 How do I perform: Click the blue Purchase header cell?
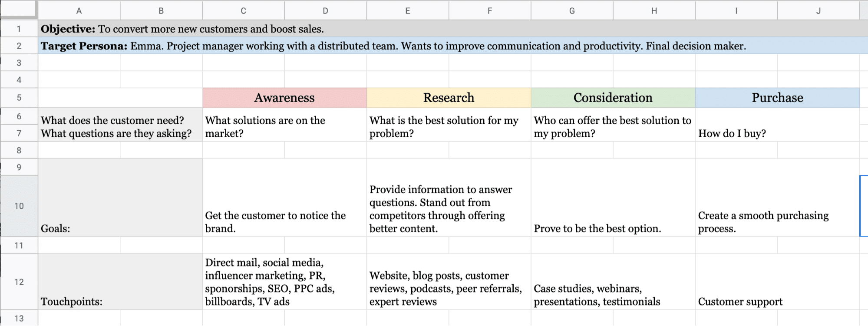(777, 98)
